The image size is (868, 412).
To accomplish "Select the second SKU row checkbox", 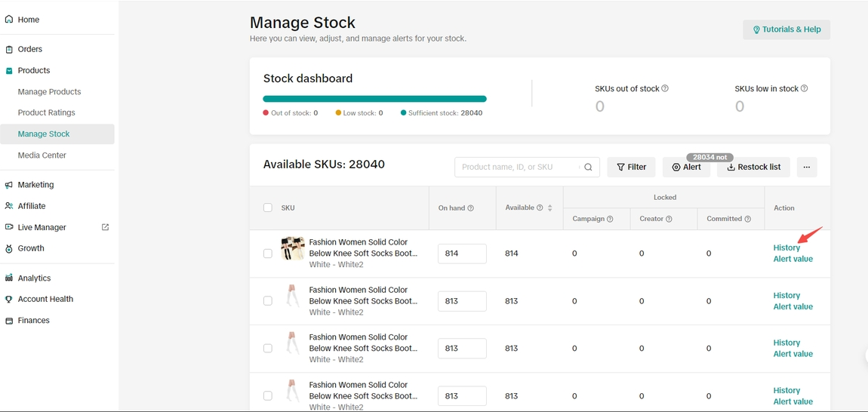I will click(268, 301).
